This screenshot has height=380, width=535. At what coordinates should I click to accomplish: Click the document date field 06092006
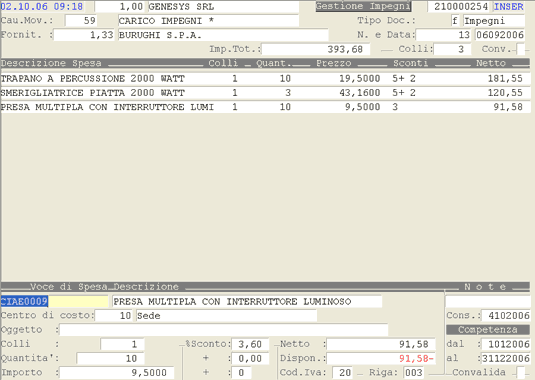coord(500,35)
